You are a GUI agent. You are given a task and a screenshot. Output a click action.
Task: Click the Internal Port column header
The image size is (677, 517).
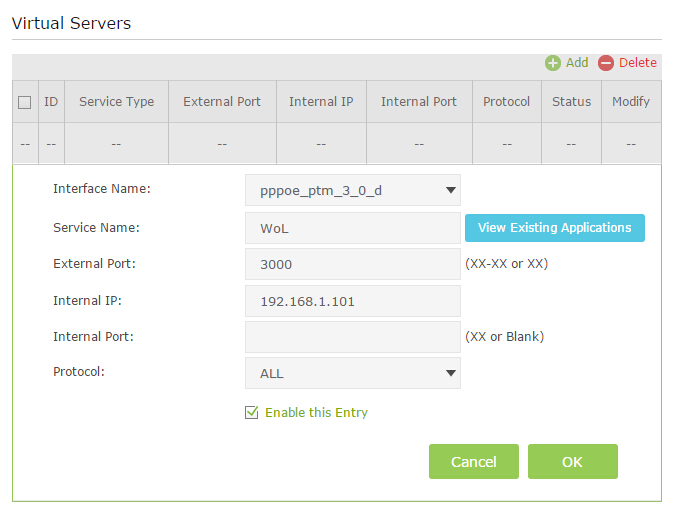tap(419, 101)
